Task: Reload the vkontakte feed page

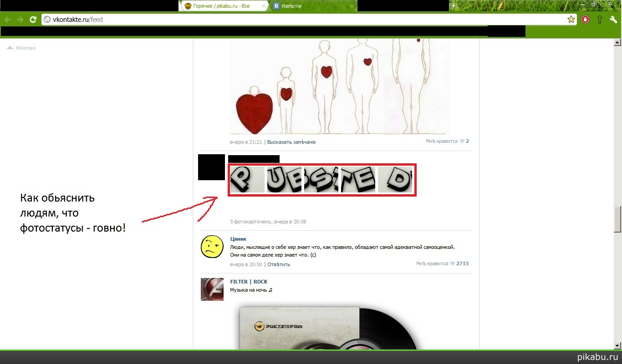Action: [33, 20]
